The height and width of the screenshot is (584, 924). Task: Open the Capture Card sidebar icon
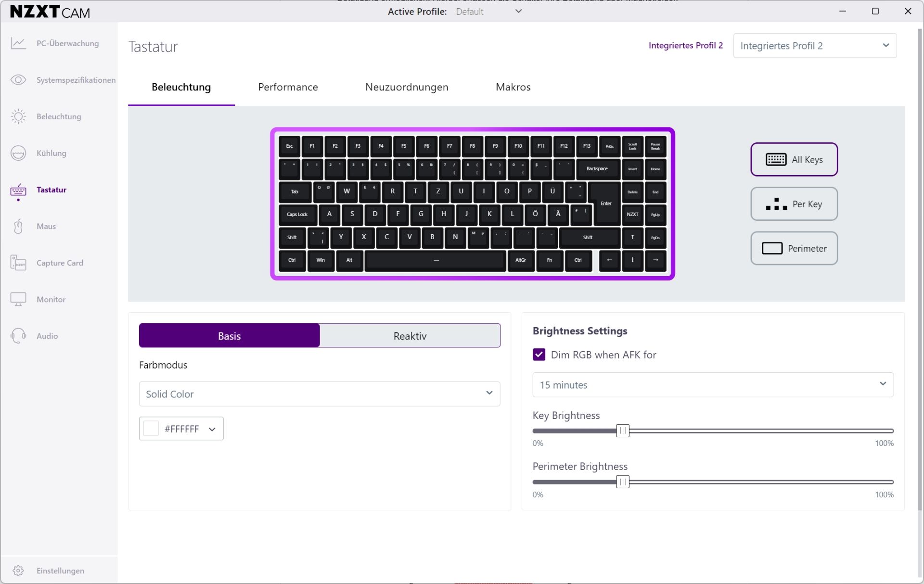pyautogui.click(x=18, y=263)
